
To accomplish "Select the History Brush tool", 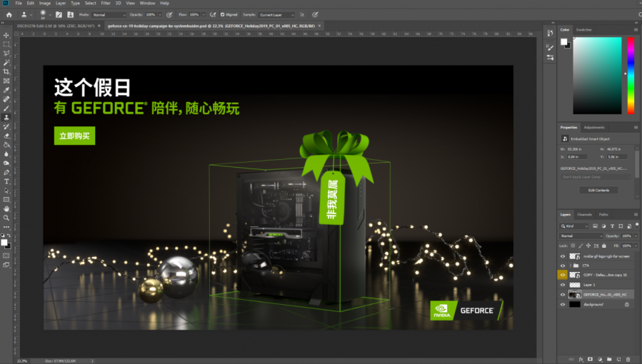I will pos(6,127).
